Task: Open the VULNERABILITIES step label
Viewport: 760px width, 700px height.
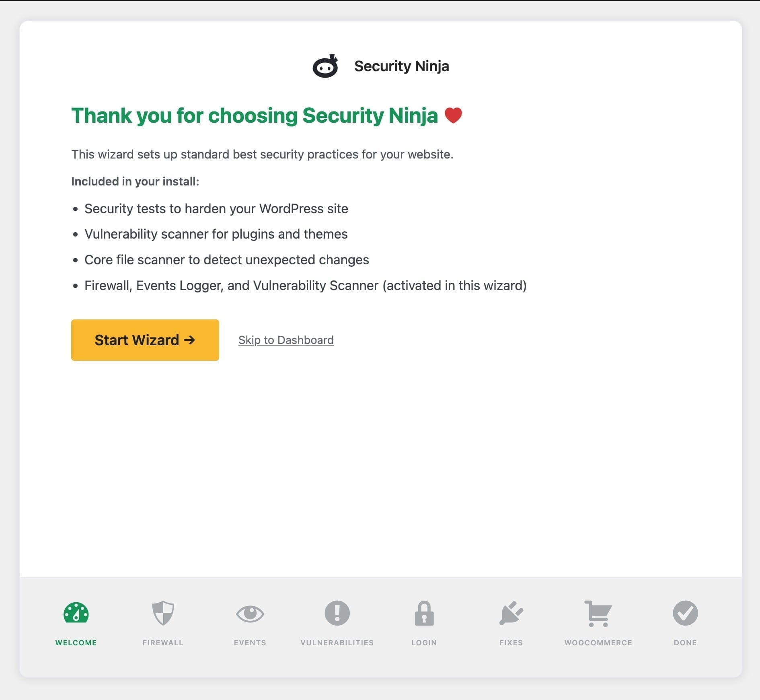Action: (x=337, y=642)
